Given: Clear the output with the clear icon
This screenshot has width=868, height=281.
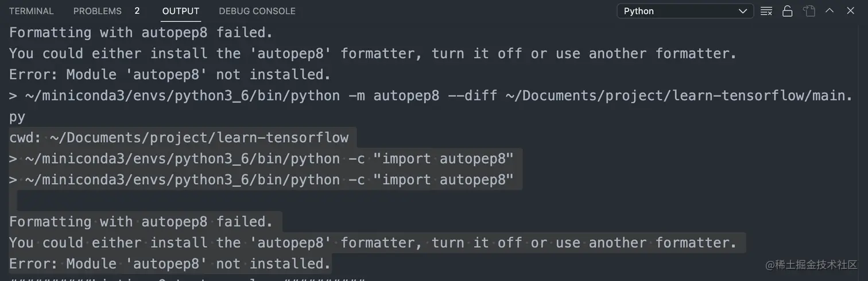Looking at the screenshot, I should (x=766, y=11).
